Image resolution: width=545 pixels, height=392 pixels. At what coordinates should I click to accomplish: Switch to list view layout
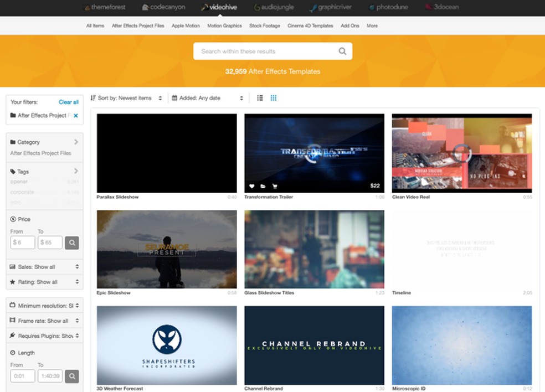260,98
